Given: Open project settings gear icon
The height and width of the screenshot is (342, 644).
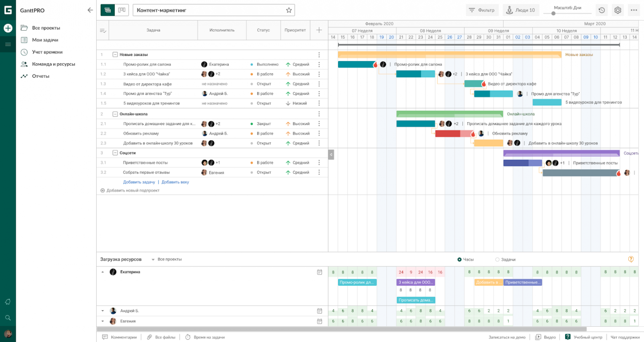Looking at the screenshot, I should [618, 10].
